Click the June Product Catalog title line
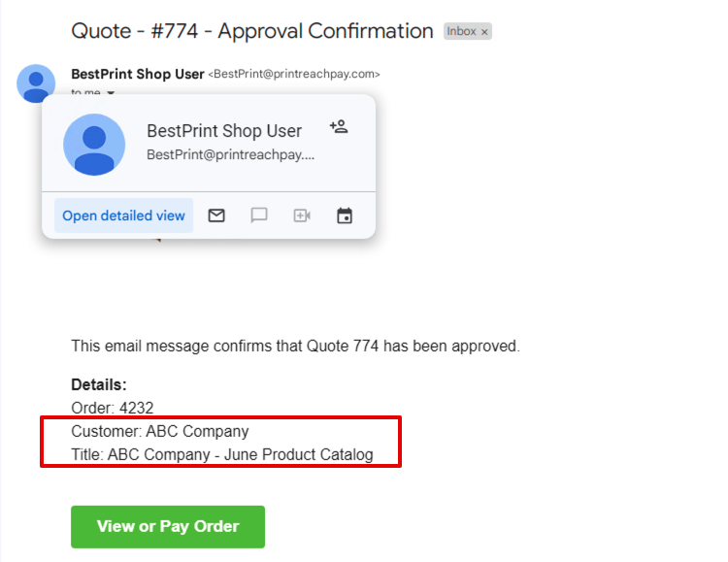Image resolution: width=728 pixels, height=562 pixels. (x=222, y=454)
